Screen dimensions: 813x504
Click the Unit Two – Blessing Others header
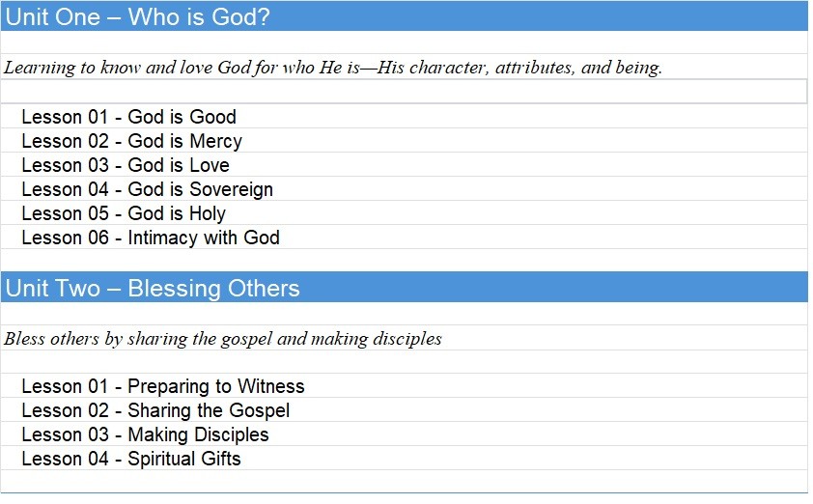pos(152,288)
